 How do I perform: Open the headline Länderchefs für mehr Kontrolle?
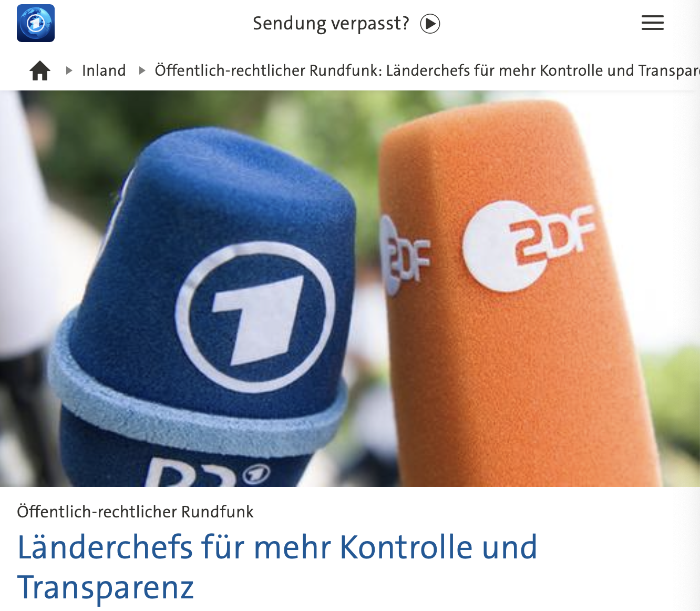click(x=277, y=567)
